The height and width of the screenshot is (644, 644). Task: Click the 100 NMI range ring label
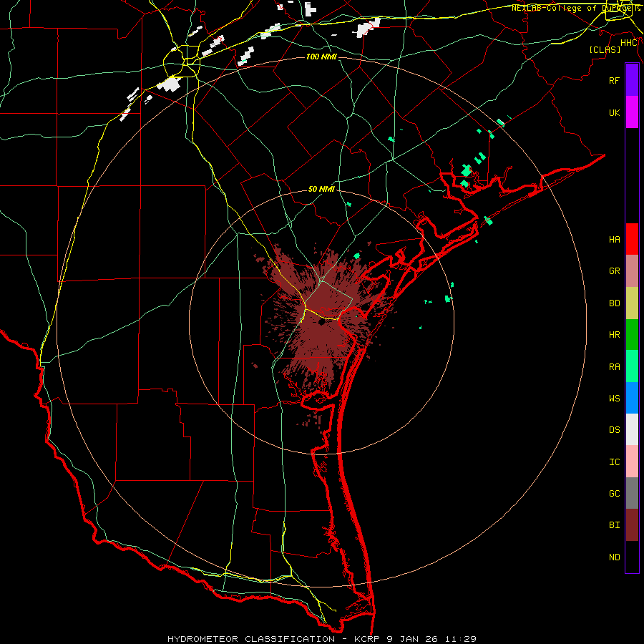(x=321, y=57)
